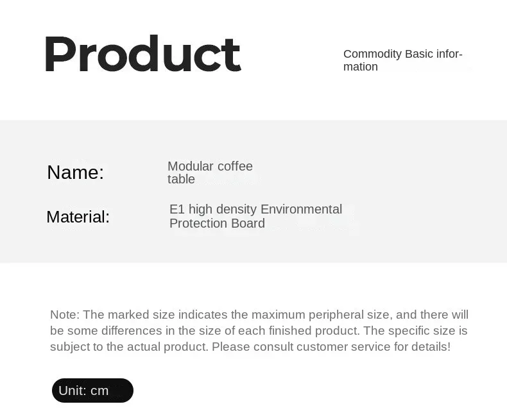
Task: Click the phrase maximum peripheral size in note
Action: point(320,315)
